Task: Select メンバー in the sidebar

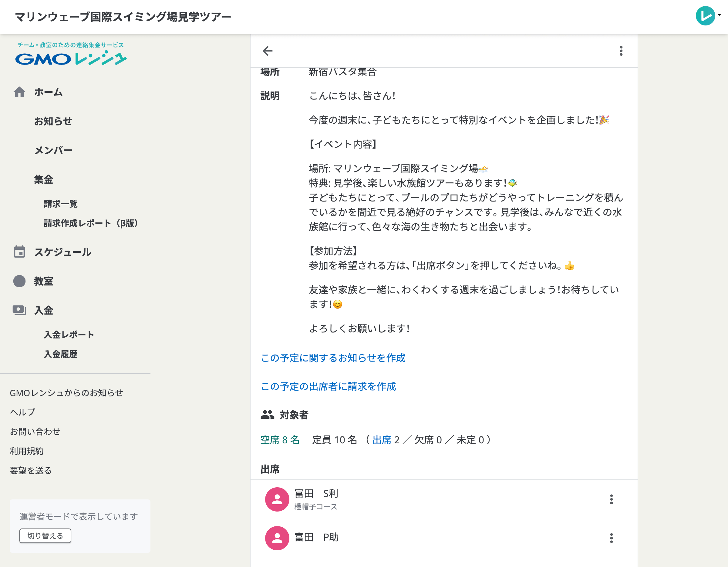Action: click(x=53, y=150)
